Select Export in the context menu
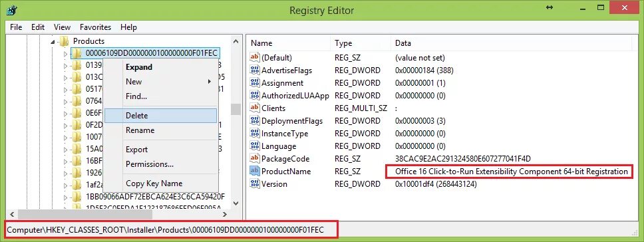 click(x=160, y=150)
